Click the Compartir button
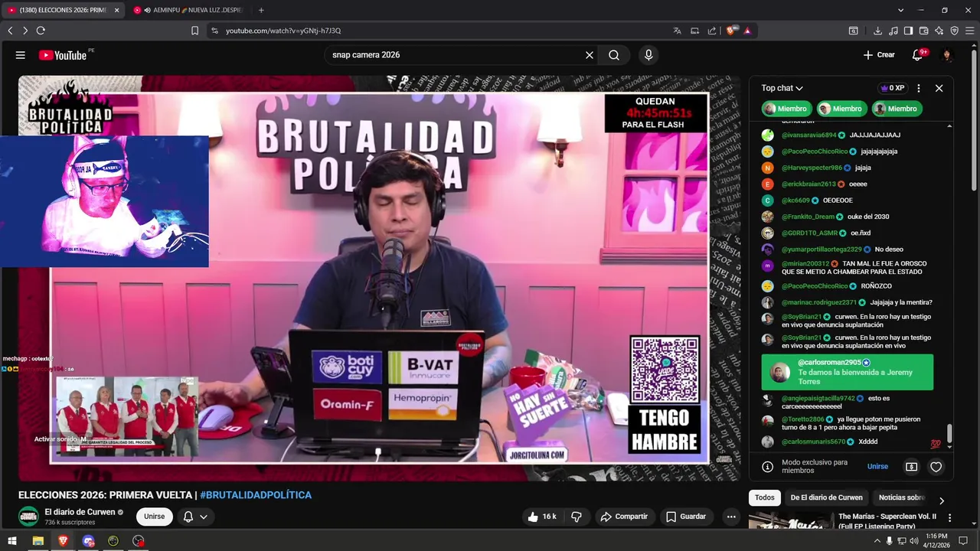The height and width of the screenshot is (551, 980). [624, 517]
